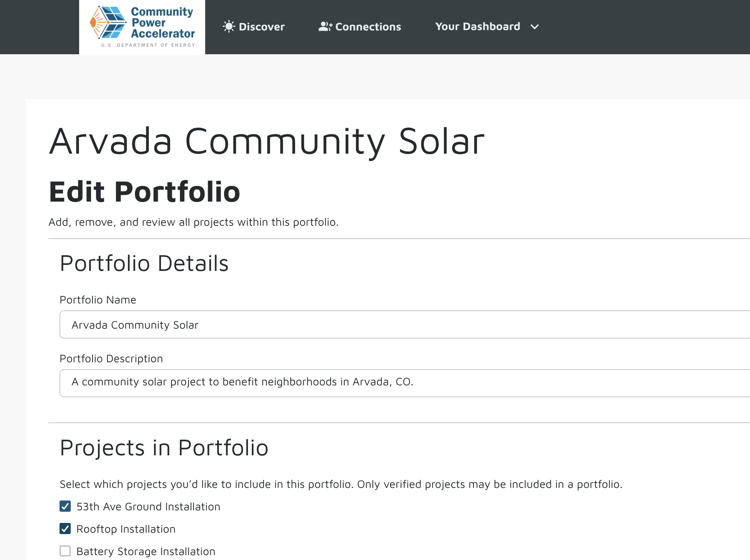Select the Portfolio Details section heading
Image resolution: width=750 pixels, height=560 pixels.
pyautogui.click(x=144, y=264)
